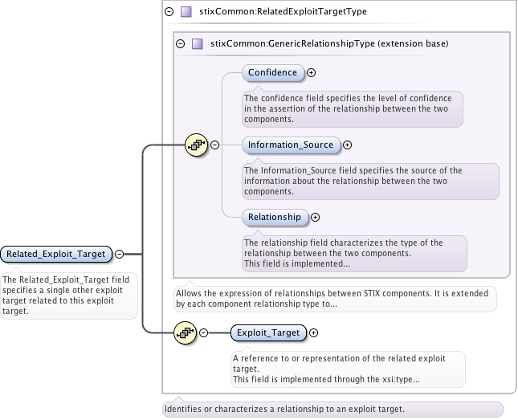Click the purple square icon beside stixCommon:RelatedExploitTargetType
This screenshot has width=518, height=420.
[186, 12]
